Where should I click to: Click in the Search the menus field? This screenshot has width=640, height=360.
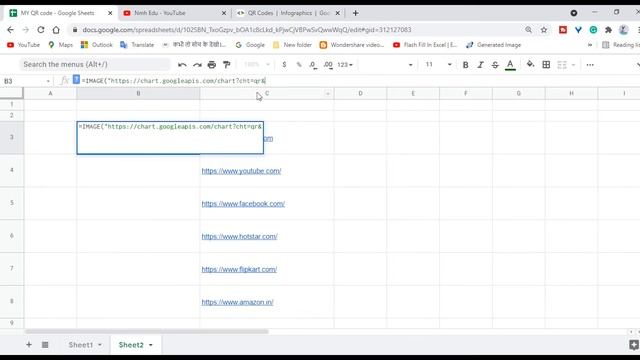95,64
